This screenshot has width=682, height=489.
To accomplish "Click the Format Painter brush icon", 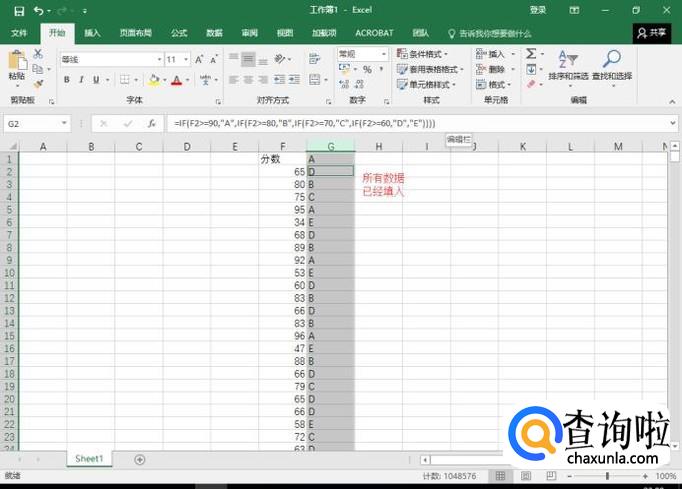I will (38, 84).
